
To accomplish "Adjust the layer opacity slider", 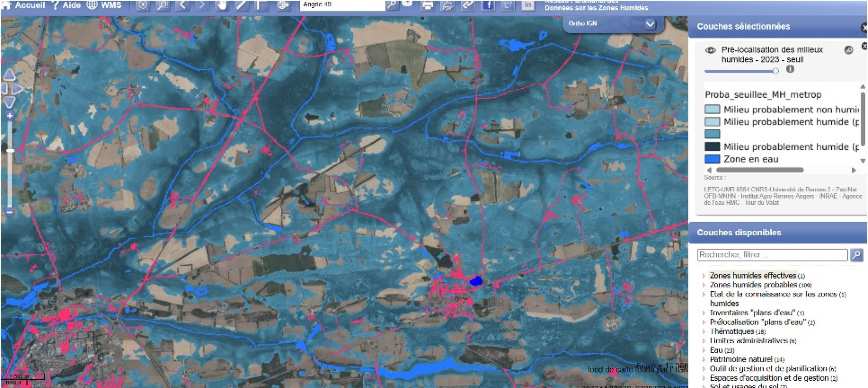I will (x=775, y=71).
